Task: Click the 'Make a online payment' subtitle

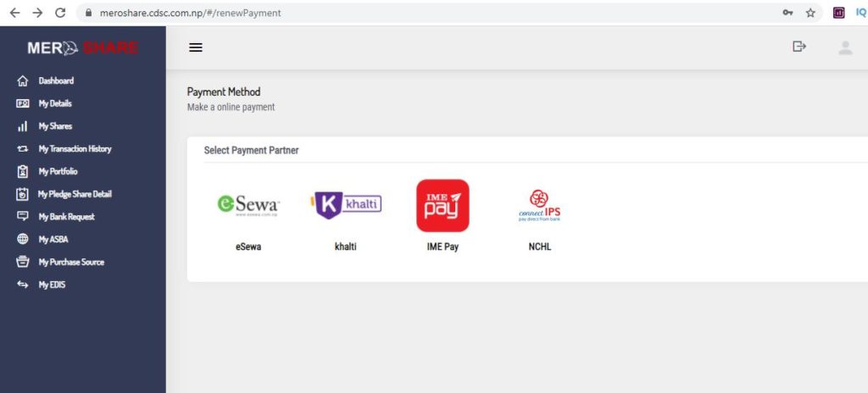Action: (x=231, y=107)
